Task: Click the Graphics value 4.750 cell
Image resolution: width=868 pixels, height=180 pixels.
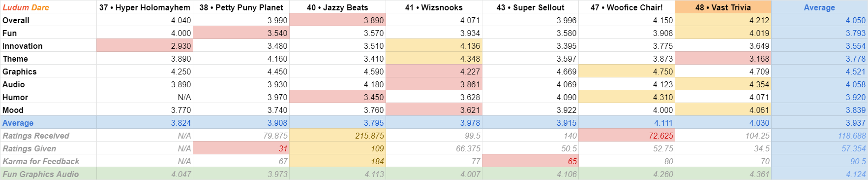Action: tap(627, 71)
